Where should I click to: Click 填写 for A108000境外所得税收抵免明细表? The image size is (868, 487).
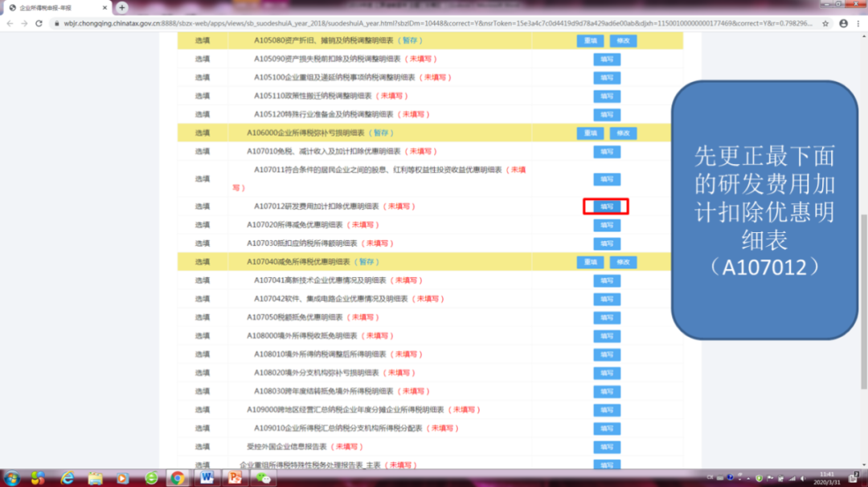click(x=606, y=336)
